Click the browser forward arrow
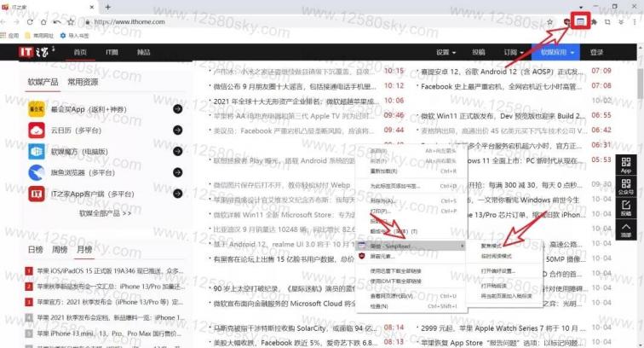 tap(16, 22)
